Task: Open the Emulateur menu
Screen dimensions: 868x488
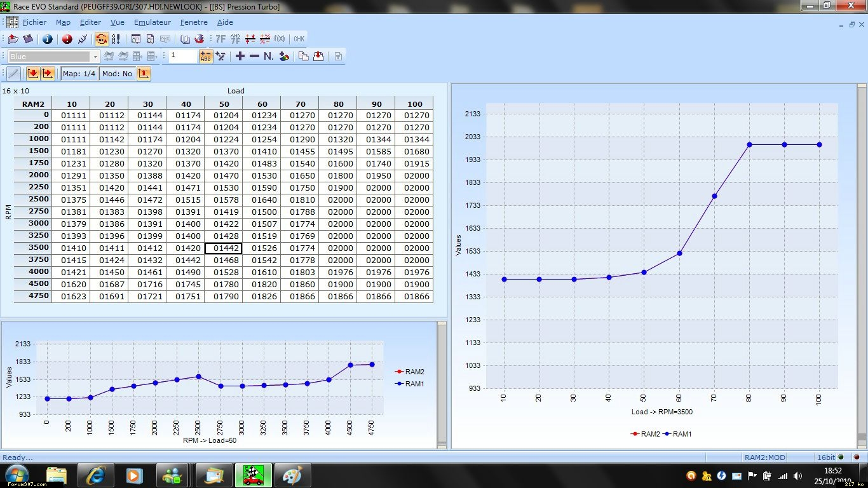Action: (x=153, y=22)
